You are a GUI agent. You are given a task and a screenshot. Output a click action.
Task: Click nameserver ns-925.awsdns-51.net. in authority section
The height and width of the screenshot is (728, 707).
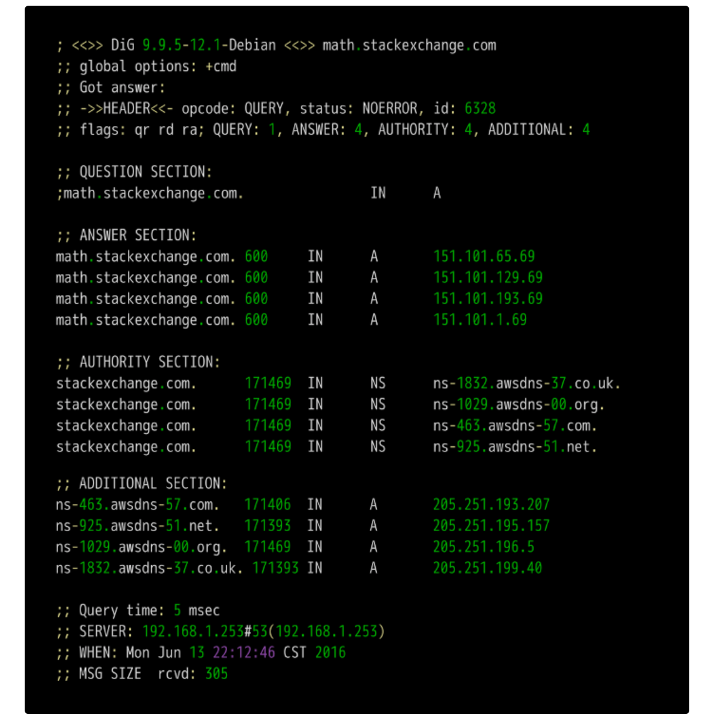(x=515, y=447)
